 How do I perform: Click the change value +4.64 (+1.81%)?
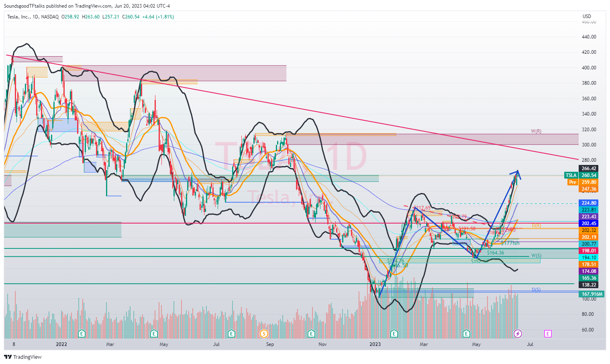click(x=158, y=17)
